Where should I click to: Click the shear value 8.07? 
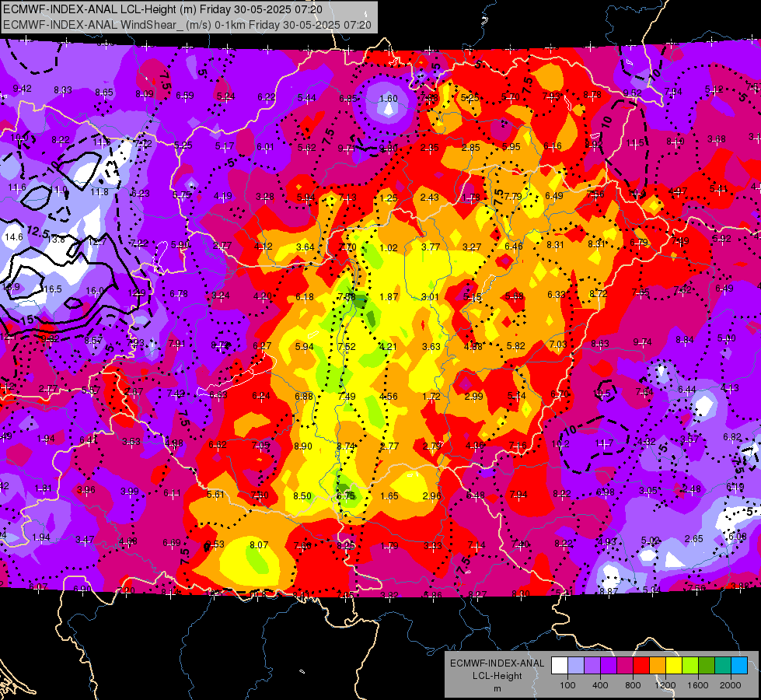click(x=259, y=545)
